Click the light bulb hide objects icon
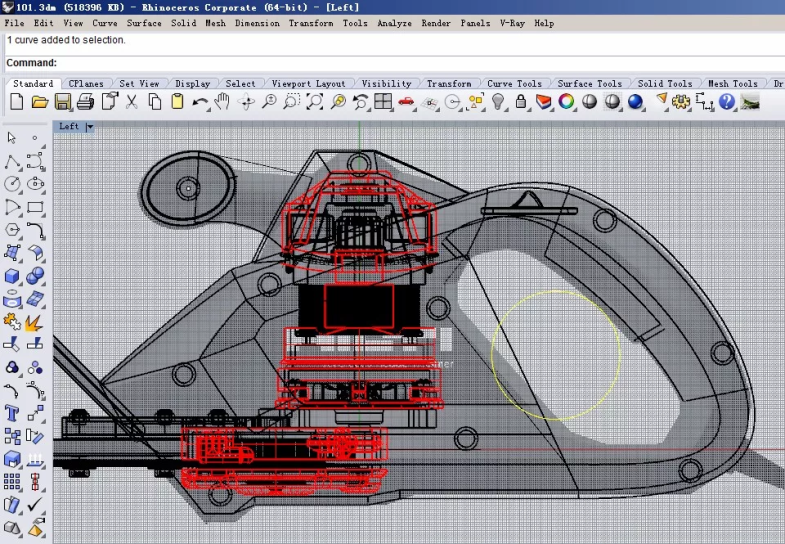The image size is (785, 544). point(498,102)
